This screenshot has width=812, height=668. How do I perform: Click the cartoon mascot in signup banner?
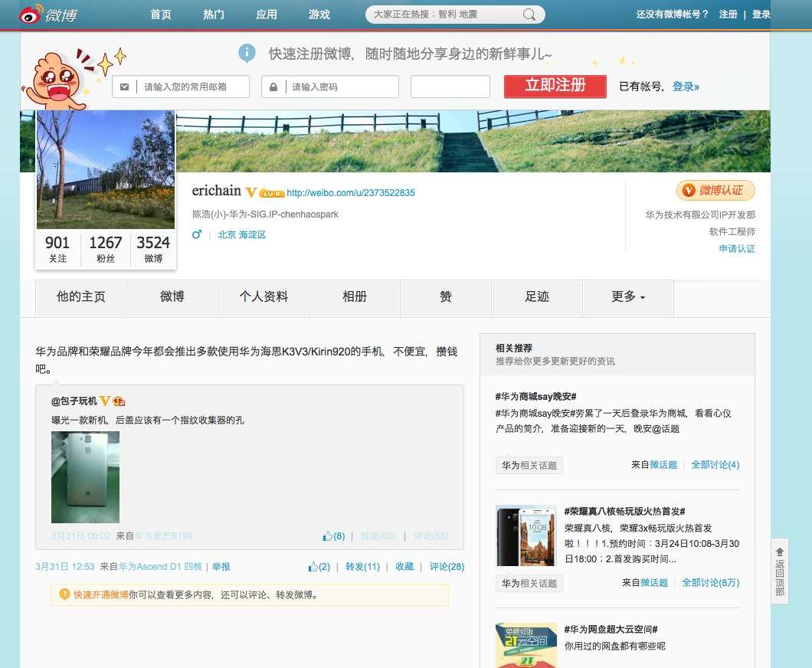pyautogui.click(x=55, y=80)
